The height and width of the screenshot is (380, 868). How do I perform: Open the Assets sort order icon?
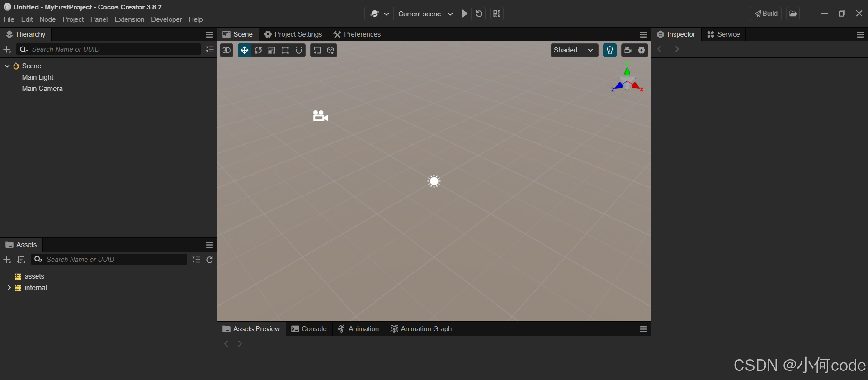pos(21,260)
